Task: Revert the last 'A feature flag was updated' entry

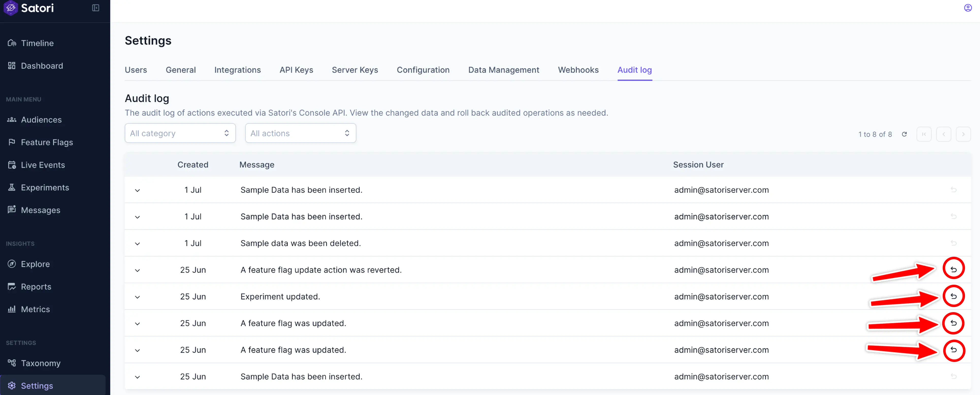Action: pyautogui.click(x=953, y=350)
